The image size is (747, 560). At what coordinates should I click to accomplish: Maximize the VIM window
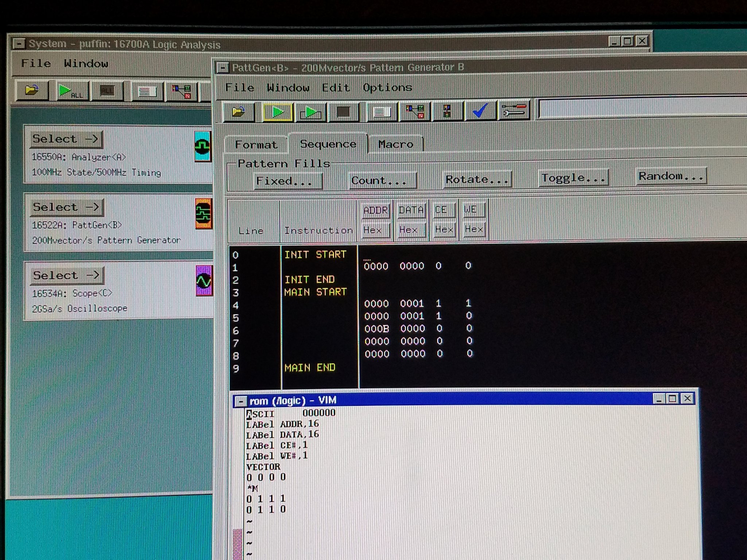click(x=672, y=398)
